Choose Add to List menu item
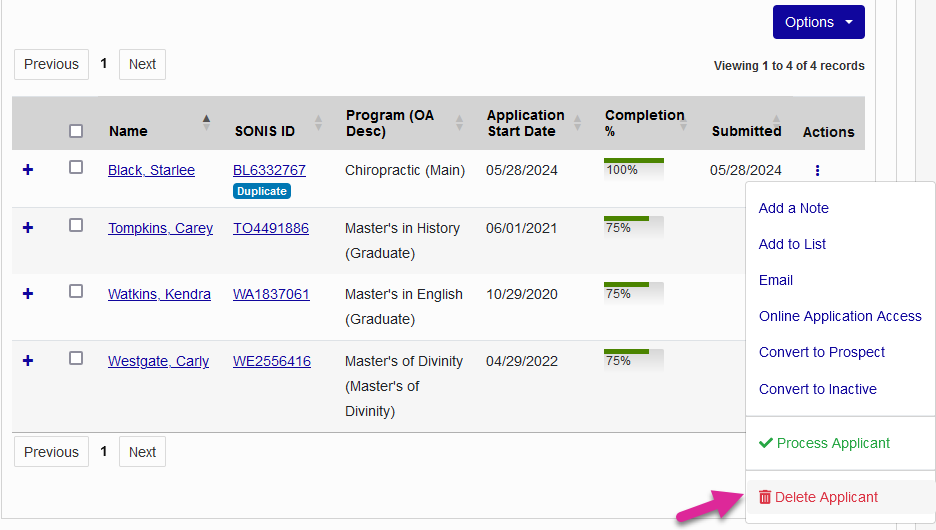The height and width of the screenshot is (530, 936). [792, 244]
